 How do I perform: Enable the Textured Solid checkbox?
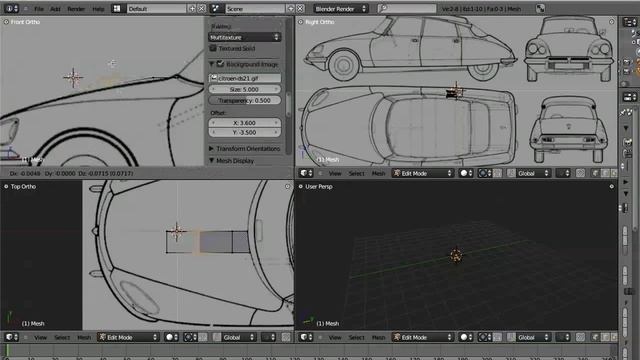(213, 48)
